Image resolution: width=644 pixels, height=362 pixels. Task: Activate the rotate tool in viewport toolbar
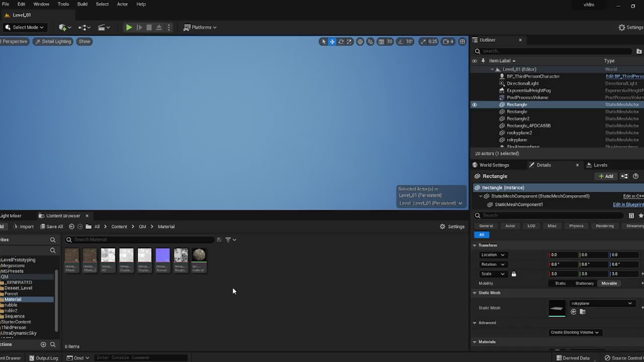tap(341, 42)
